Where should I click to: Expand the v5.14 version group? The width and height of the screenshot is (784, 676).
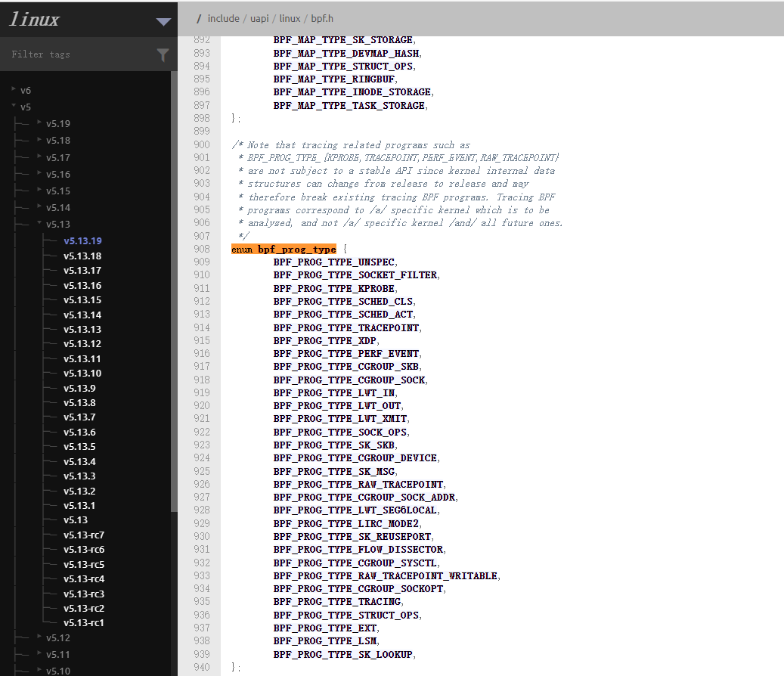tap(39, 206)
